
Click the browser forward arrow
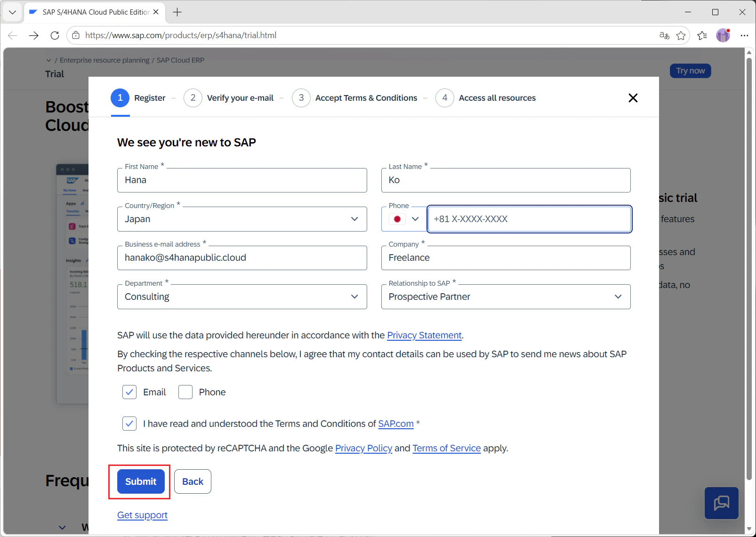click(x=33, y=35)
